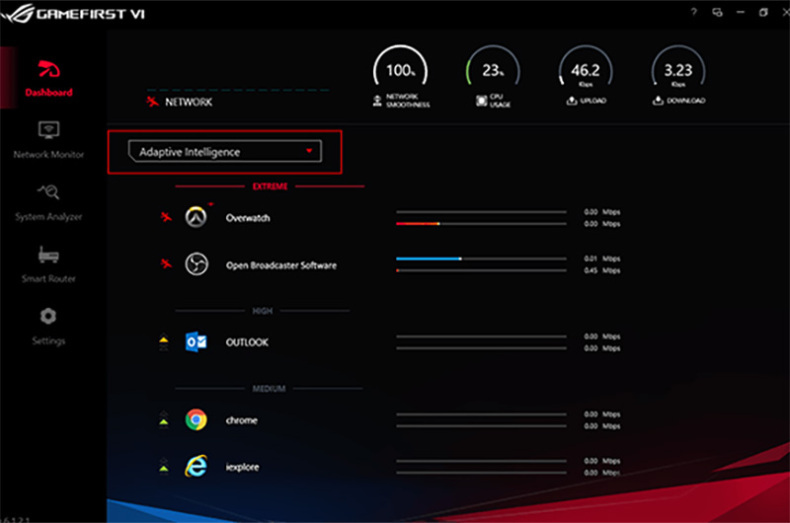Click the priority arrows for iexplore

(x=164, y=466)
